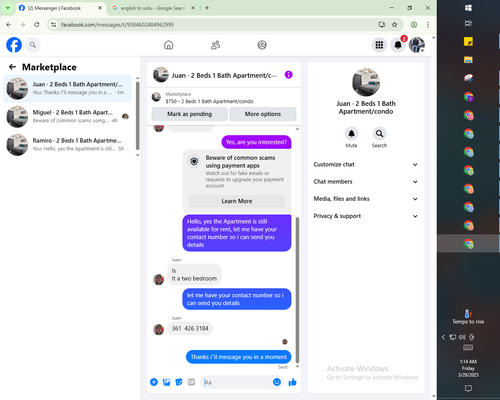500x400 pixels.
Task: Open the emoji picker smiley icon
Action: 277,382
